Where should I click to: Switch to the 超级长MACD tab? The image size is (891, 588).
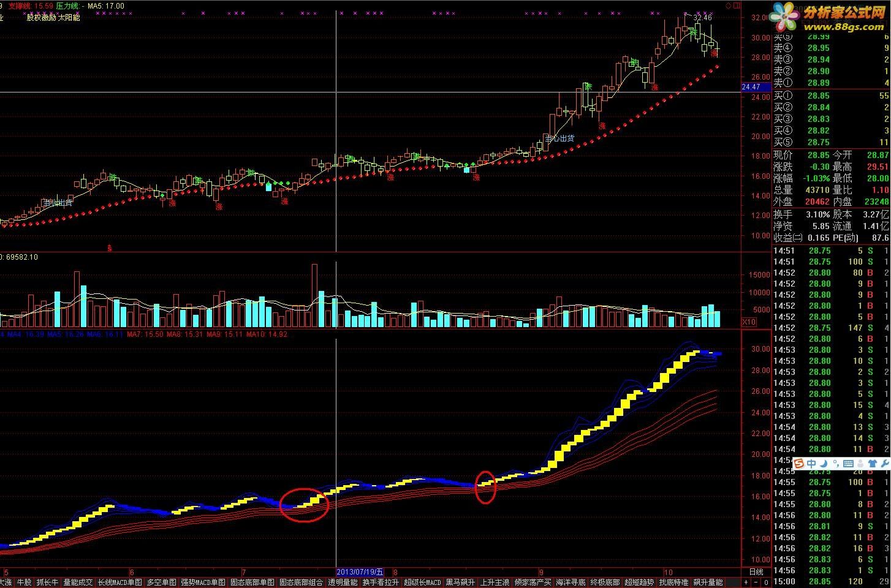pyautogui.click(x=422, y=582)
